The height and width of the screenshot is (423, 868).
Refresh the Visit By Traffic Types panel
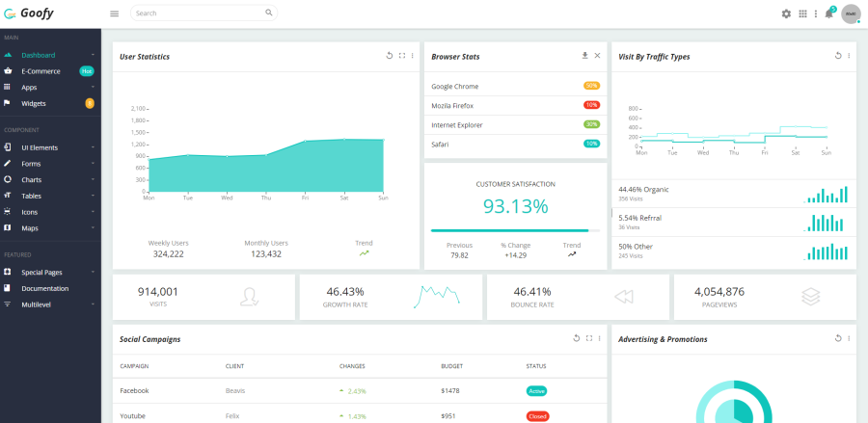838,55
